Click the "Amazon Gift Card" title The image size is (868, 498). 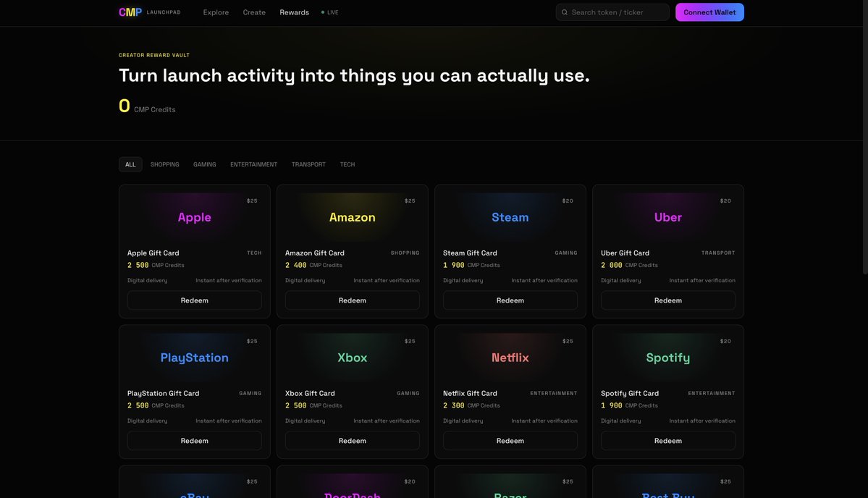[x=314, y=253]
